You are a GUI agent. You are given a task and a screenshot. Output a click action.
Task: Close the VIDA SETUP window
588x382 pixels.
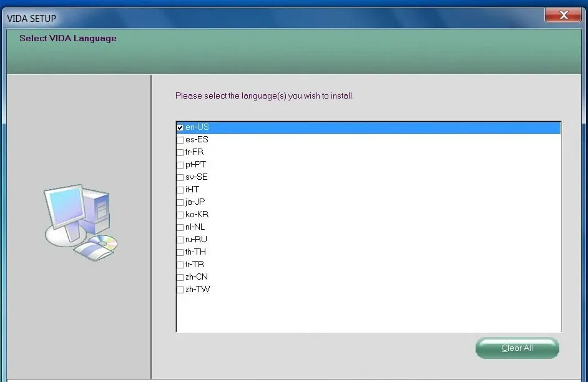coord(563,15)
